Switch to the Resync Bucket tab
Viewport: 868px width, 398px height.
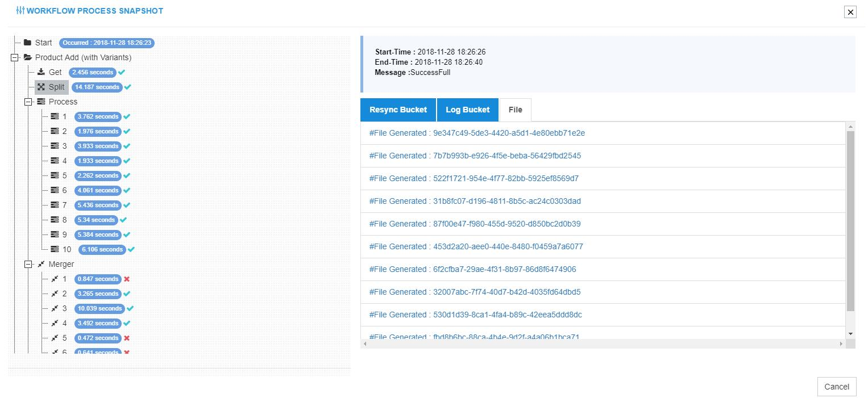click(398, 110)
